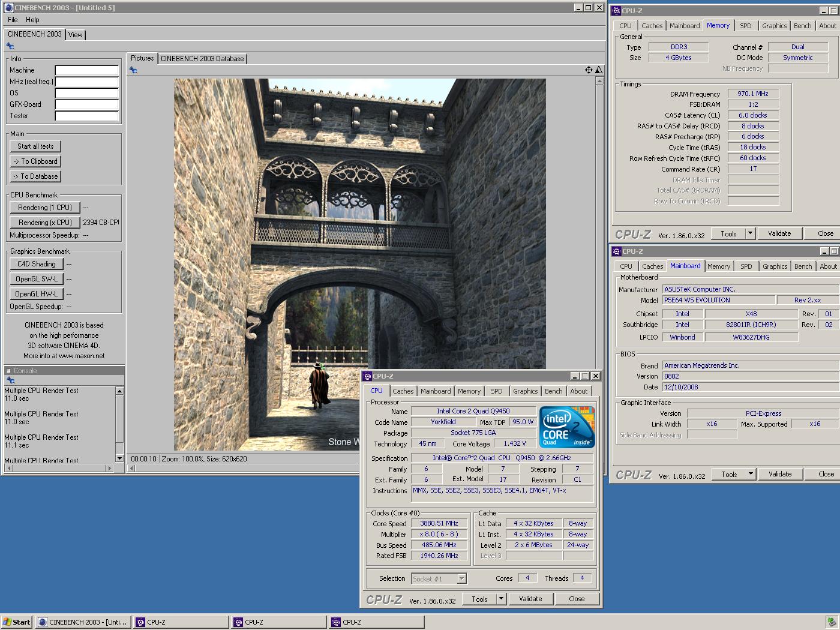Image resolution: width=840 pixels, height=630 pixels.
Task: Click the pin icon in the Console panel
Action: (x=10, y=380)
